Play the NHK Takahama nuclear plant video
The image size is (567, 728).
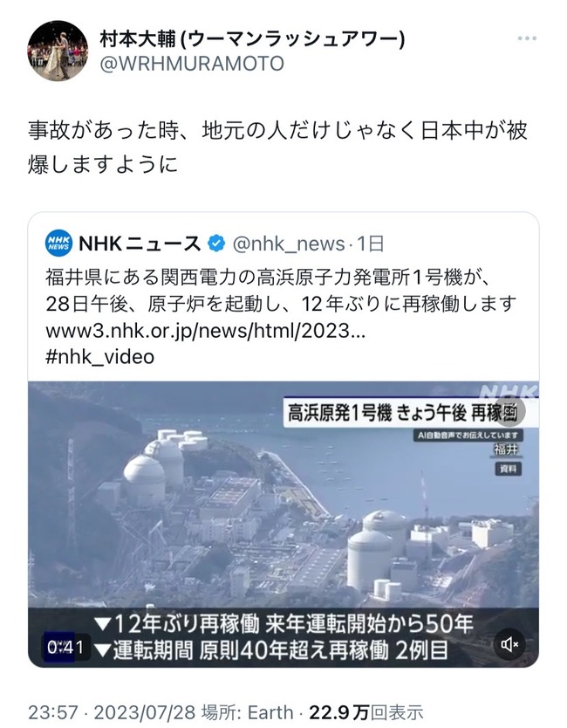pyautogui.click(x=283, y=525)
